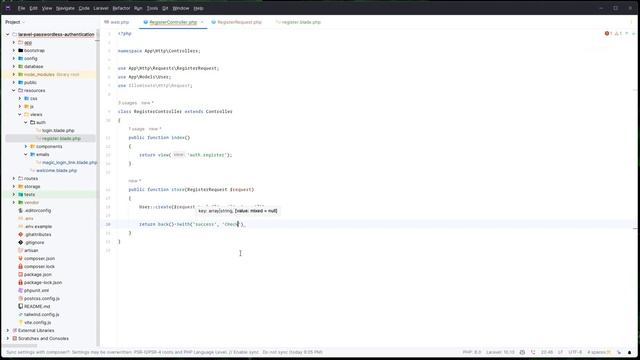The image size is (640, 360).
Task: Expand the node_modules folder
Action: pos(14,74)
